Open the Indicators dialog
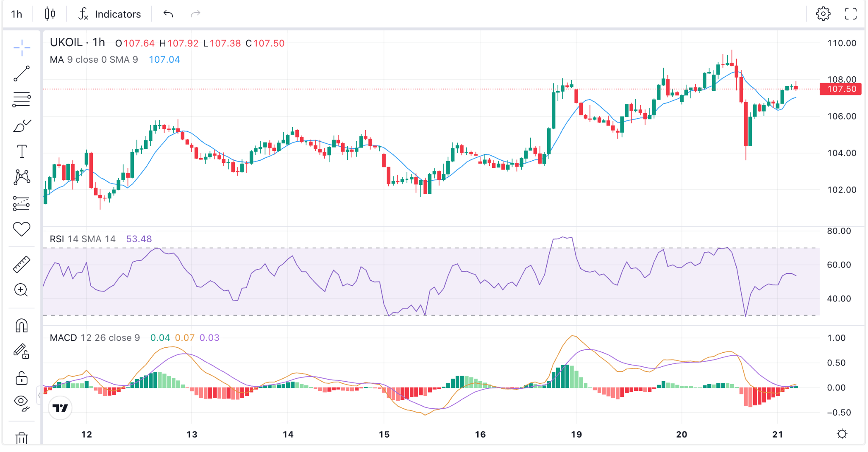 click(110, 14)
